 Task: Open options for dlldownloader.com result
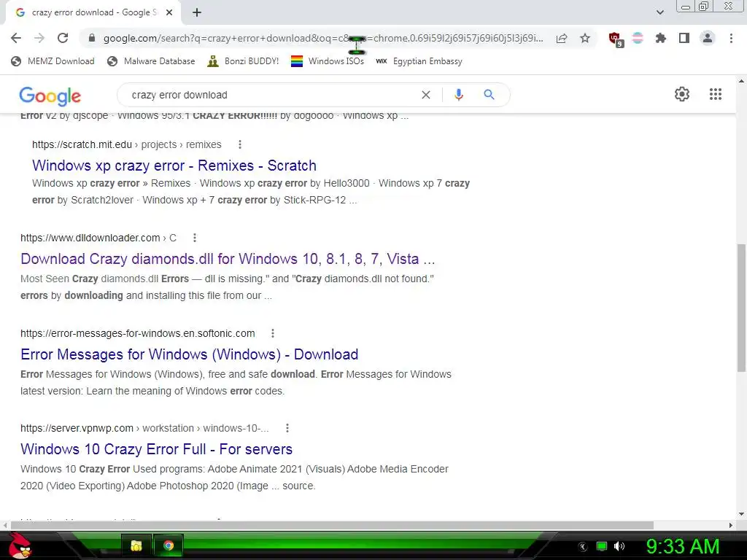click(194, 238)
